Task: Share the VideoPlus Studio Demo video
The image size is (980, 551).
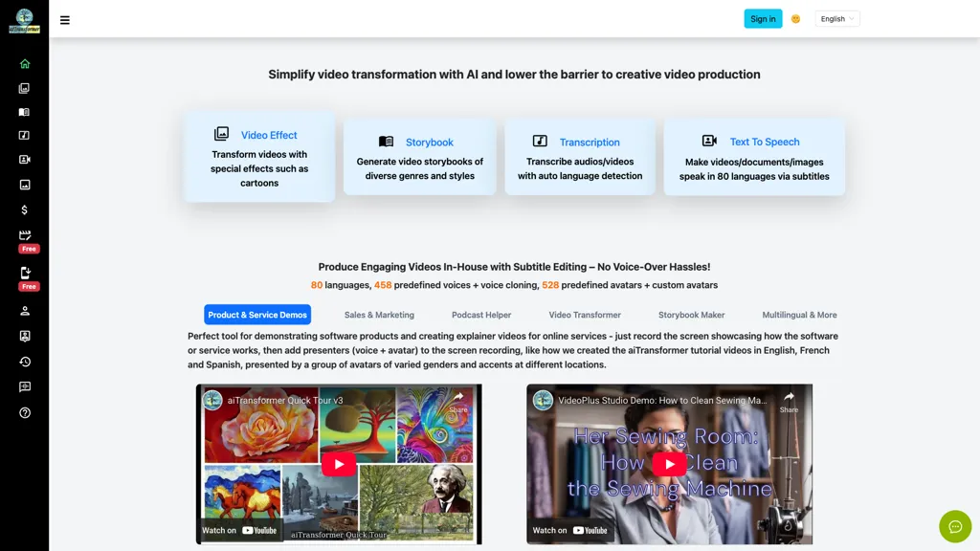Action: click(x=789, y=402)
